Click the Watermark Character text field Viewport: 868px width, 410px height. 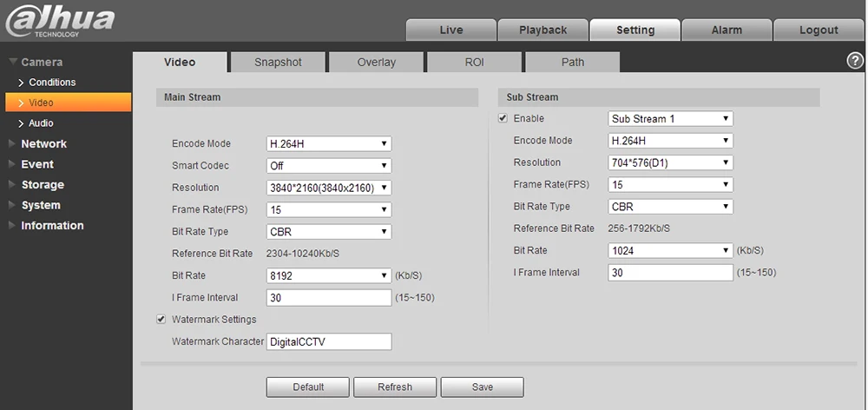click(x=329, y=342)
